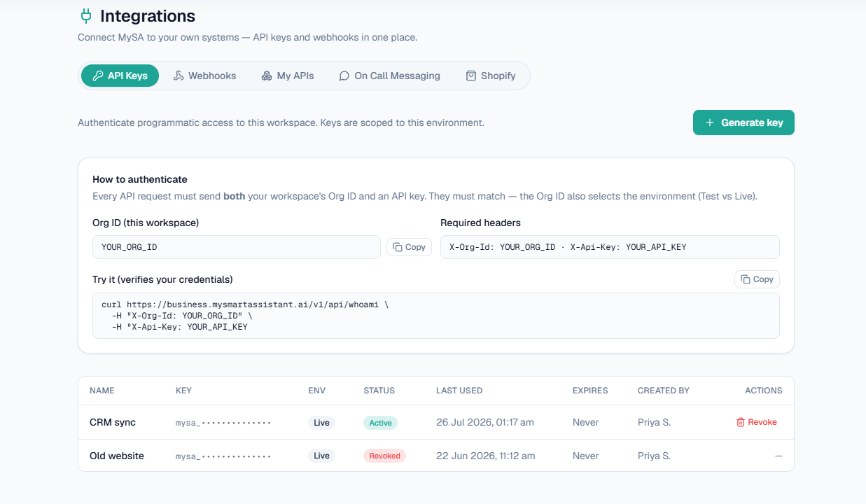Click the STATUS column header
The image size is (866, 504).
tap(379, 391)
